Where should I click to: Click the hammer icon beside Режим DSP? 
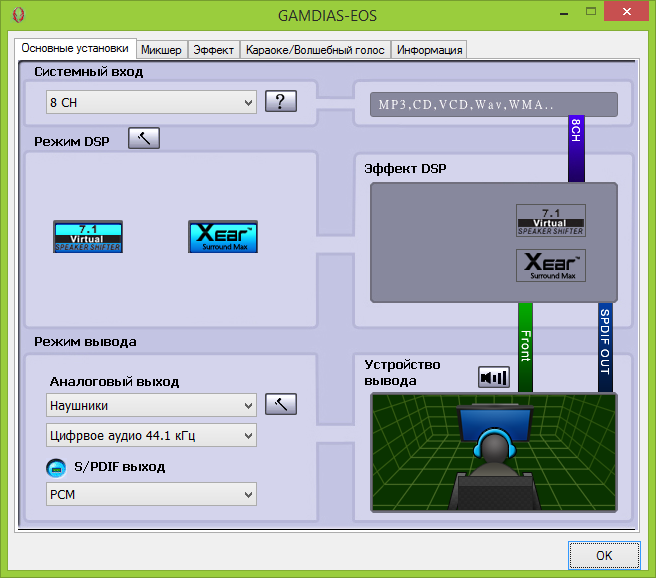pyautogui.click(x=144, y=138)
